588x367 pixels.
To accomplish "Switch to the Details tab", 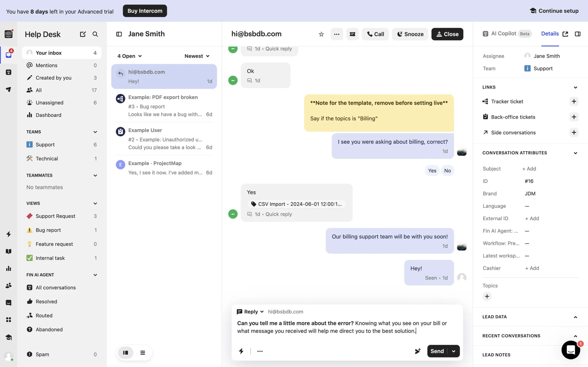I will (x=550, y=33).
